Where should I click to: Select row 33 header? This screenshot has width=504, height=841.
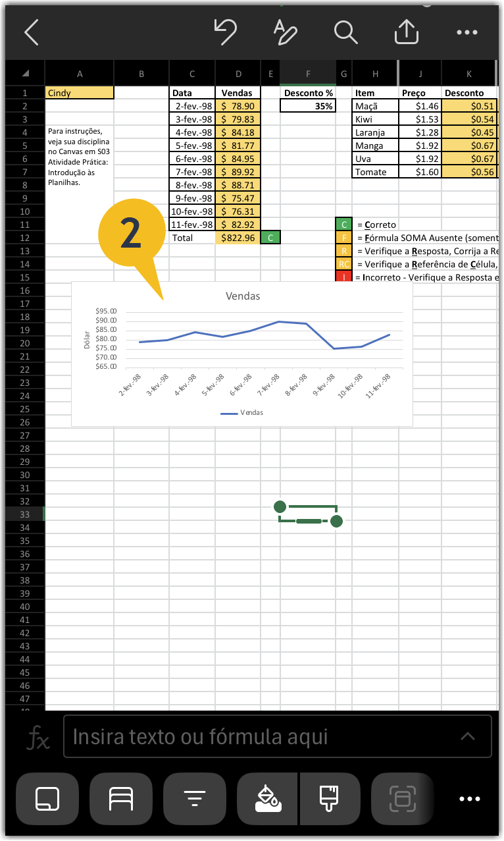point(25,514)
